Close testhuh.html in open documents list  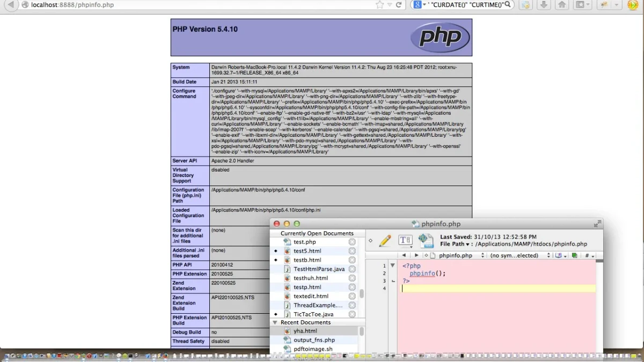click(352, 278)
